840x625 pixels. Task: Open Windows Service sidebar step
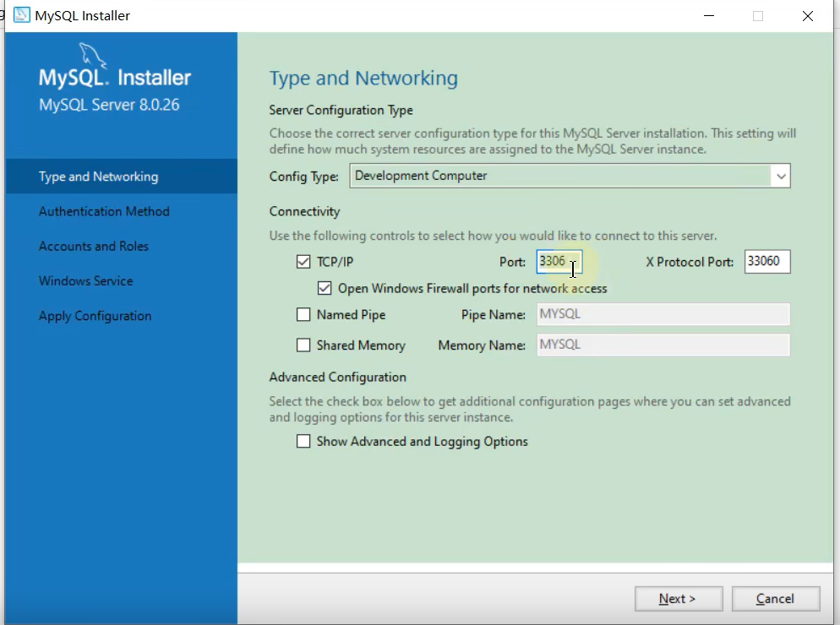[85, 280]
